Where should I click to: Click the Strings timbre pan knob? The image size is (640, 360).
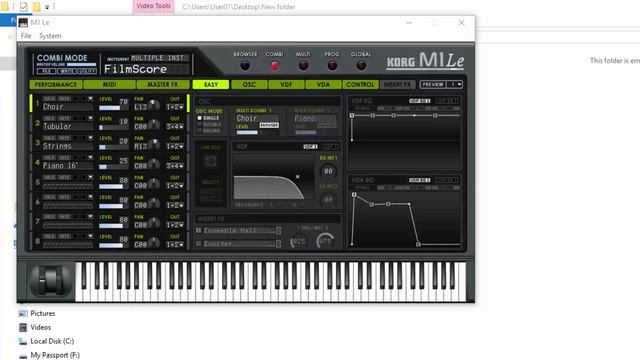pyautogui.click(x=154, y=144)
